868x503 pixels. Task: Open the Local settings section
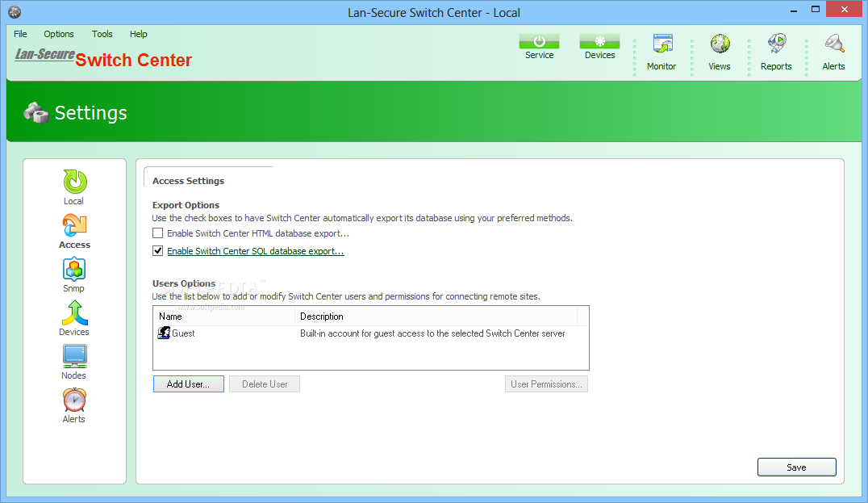[x=74, y=187]
